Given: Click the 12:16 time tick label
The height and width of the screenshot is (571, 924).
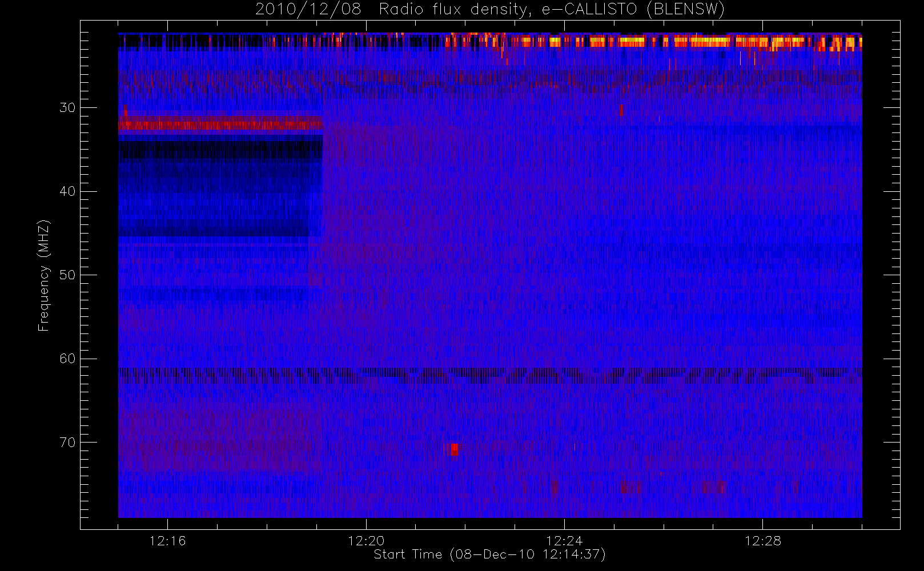Looking at the screenshot, I should click(x=167, y=541).
